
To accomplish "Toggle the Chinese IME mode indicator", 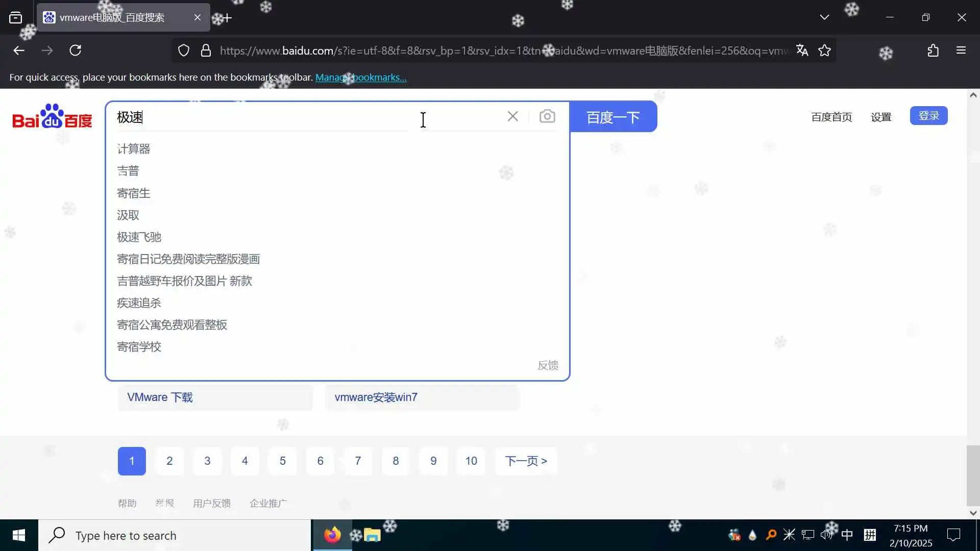I will [847, 535].
